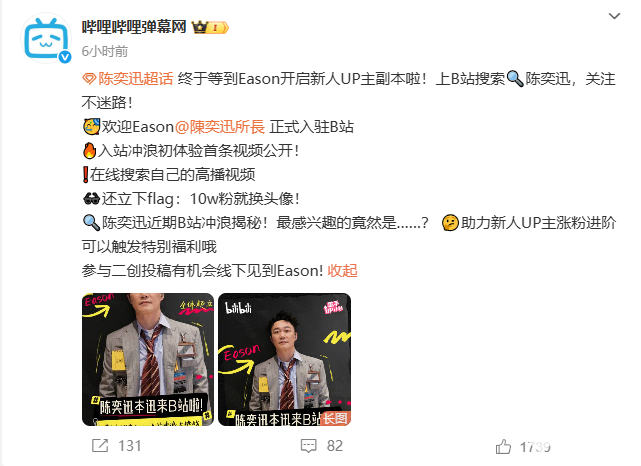Open the comments count 82

point(335,446)
